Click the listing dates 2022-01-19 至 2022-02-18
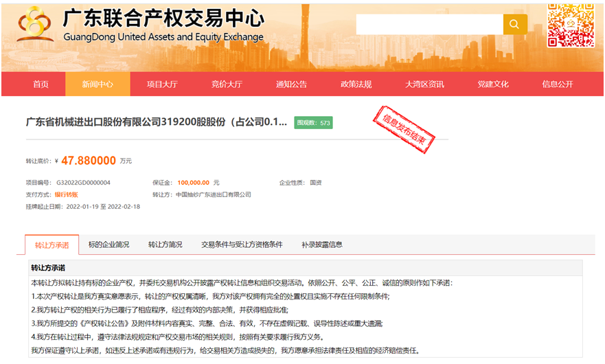 coord(103,207)
